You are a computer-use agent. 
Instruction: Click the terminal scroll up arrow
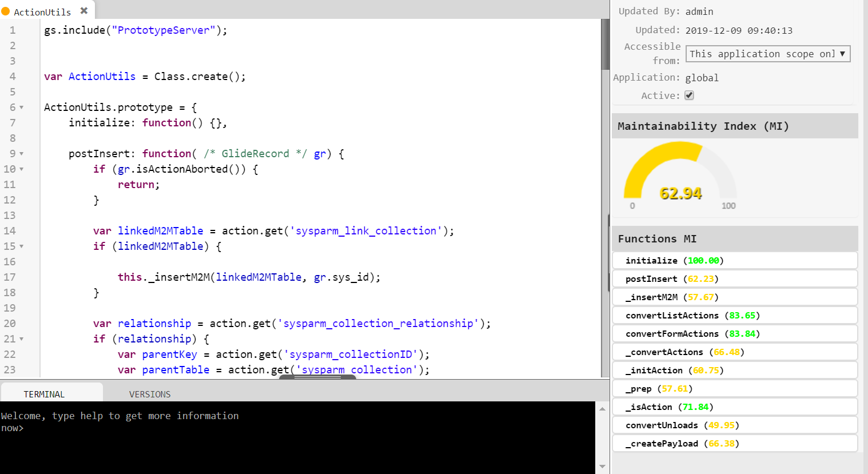[x=602, y=409]
